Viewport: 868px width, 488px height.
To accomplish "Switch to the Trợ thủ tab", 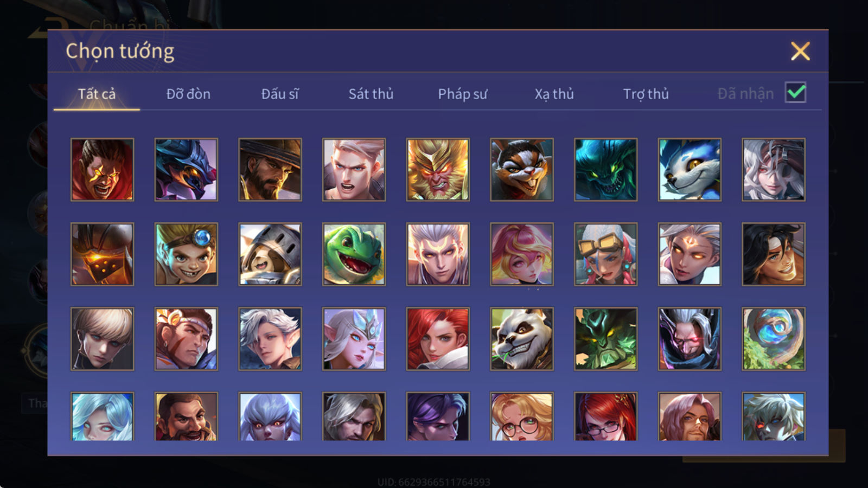I will coord(646,94).
